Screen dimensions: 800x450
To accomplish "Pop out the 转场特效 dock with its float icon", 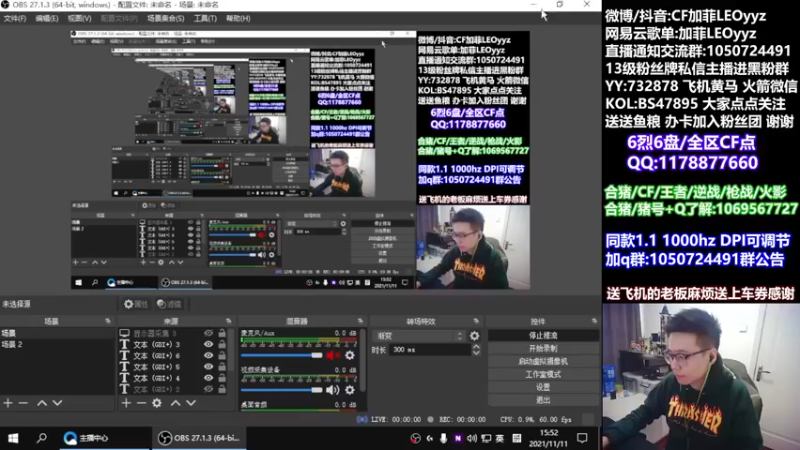I will 476,321.
